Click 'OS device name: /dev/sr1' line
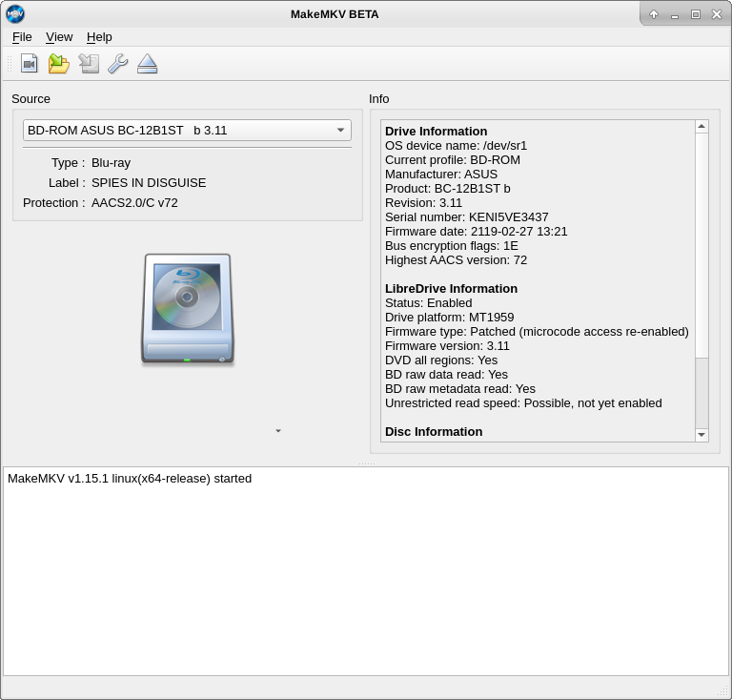The height and width of the screenshot is (700, 732). [457, 146]
